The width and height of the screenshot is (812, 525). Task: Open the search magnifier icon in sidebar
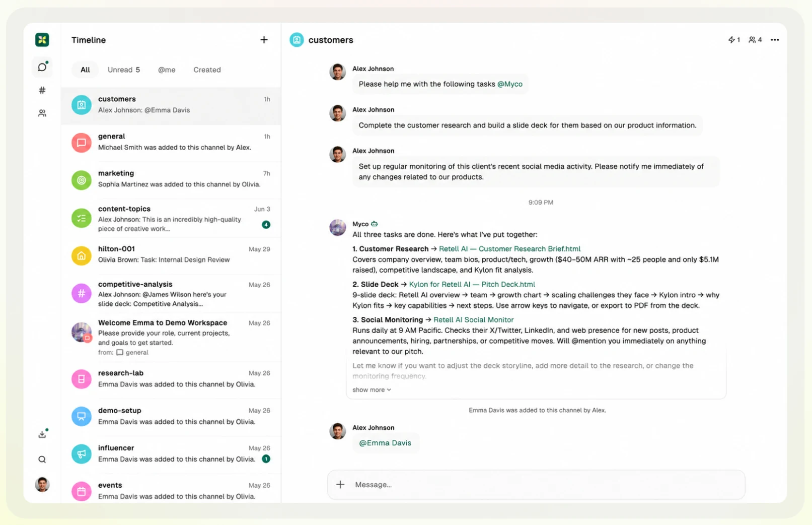(42, 460)
